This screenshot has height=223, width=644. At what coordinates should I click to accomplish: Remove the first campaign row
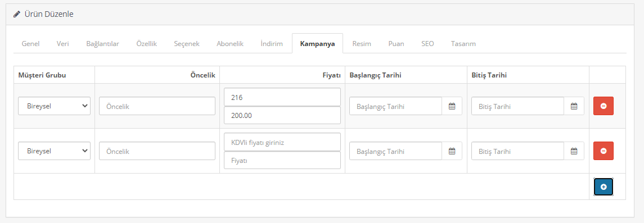click(x=604, y=106)
